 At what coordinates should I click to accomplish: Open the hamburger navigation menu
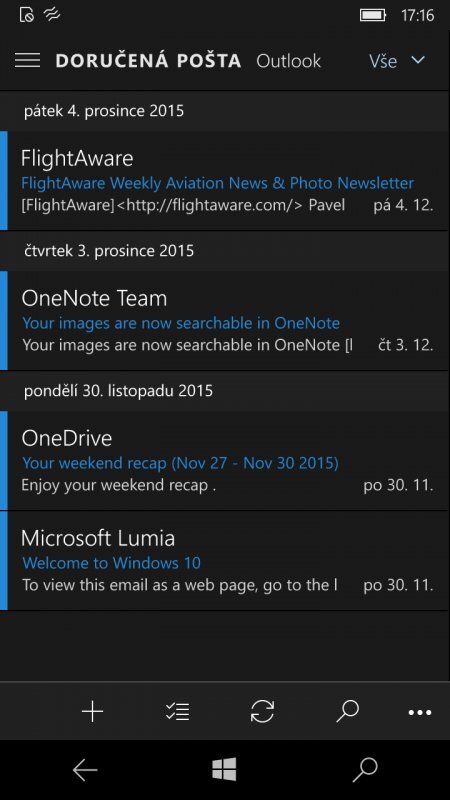tap(28, 60)
